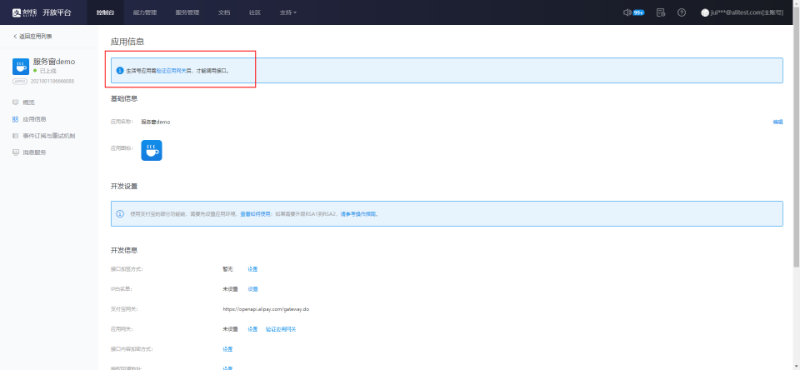Open the help question mark icon
800x370 pixels.
coord(682,12)
